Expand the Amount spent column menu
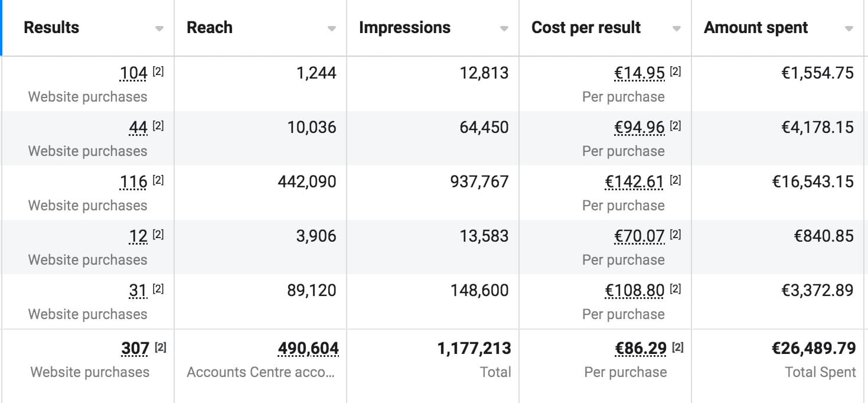 tap(849, 29)
